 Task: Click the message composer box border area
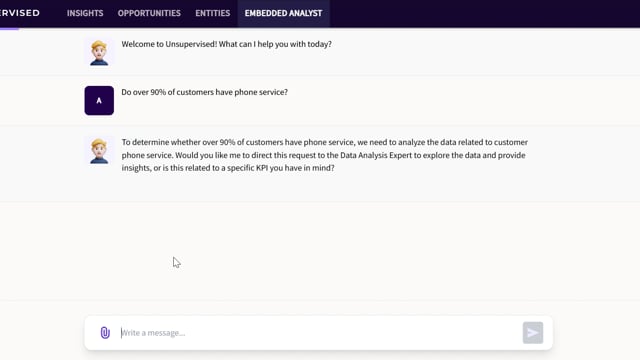318,333
